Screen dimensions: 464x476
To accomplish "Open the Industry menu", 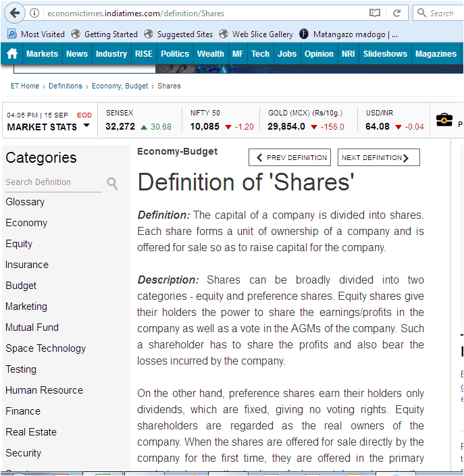I will point(111,54).
